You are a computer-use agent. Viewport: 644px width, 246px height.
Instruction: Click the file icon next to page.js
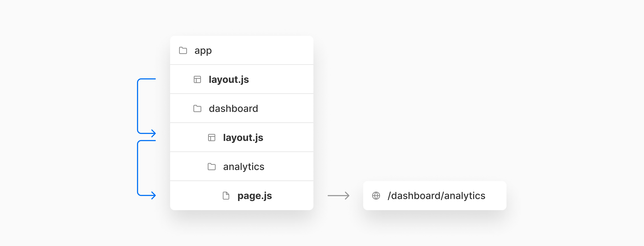tap(226, 196)
